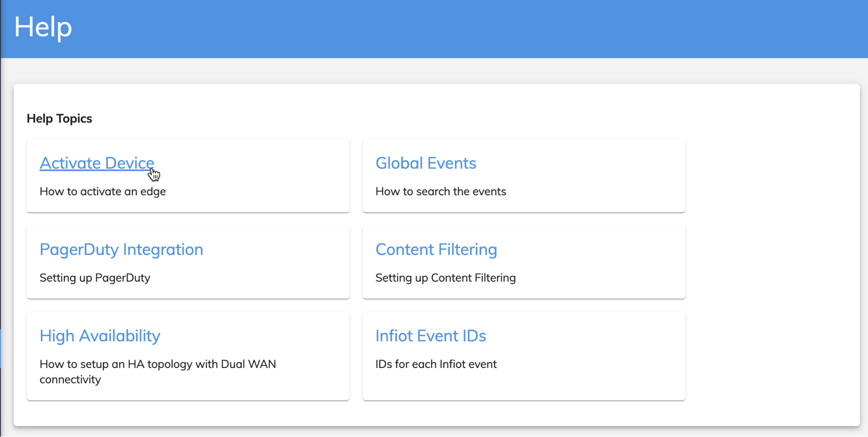Select the High Availability link
Image resolution: width=868 pixels, height=437 pixels.
pyautogui.click(x=100, y=336)
